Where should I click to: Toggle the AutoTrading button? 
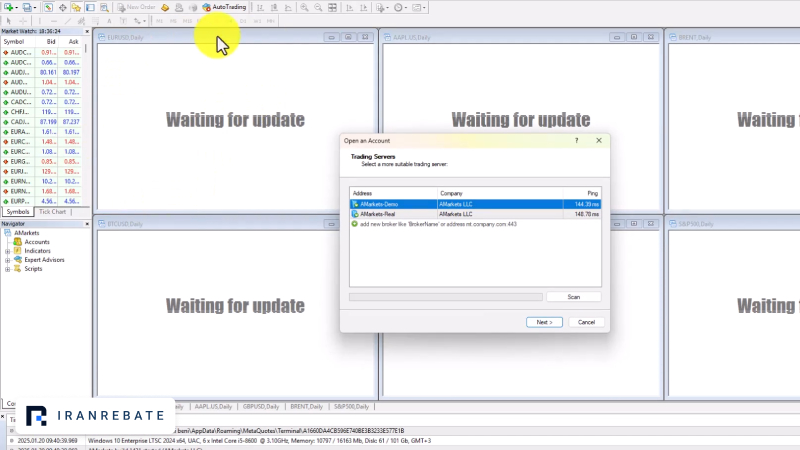tap(224, 7)
